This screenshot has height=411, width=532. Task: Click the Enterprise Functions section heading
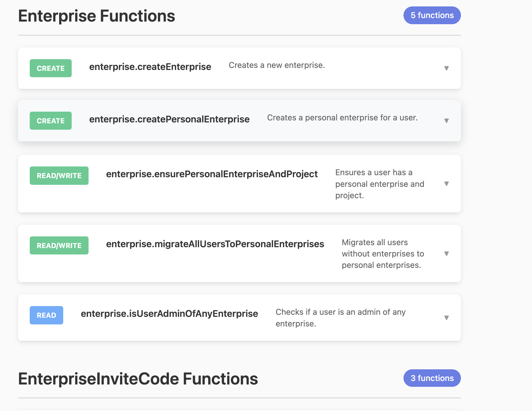pos(97,16)
